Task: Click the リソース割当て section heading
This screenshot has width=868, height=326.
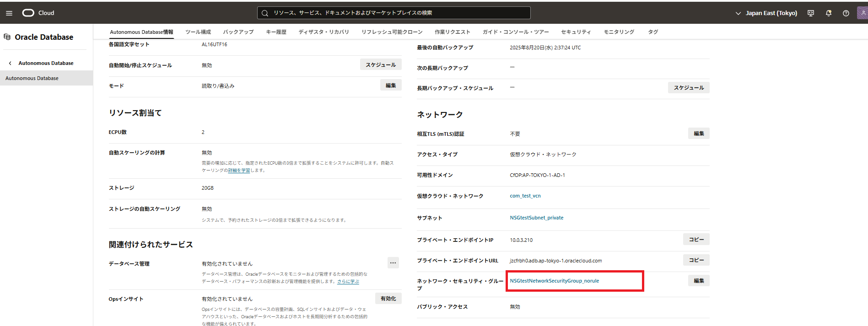Action: (135, 113)
